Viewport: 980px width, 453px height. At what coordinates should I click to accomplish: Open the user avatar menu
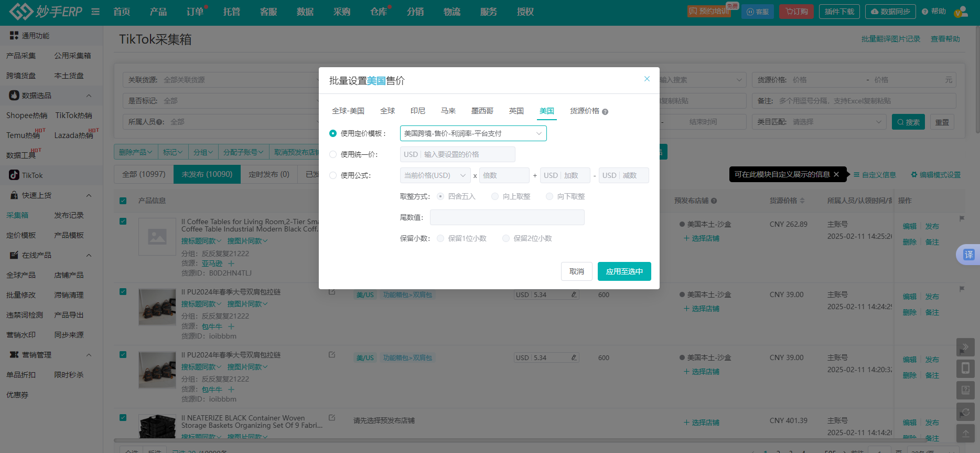point(961,12)
